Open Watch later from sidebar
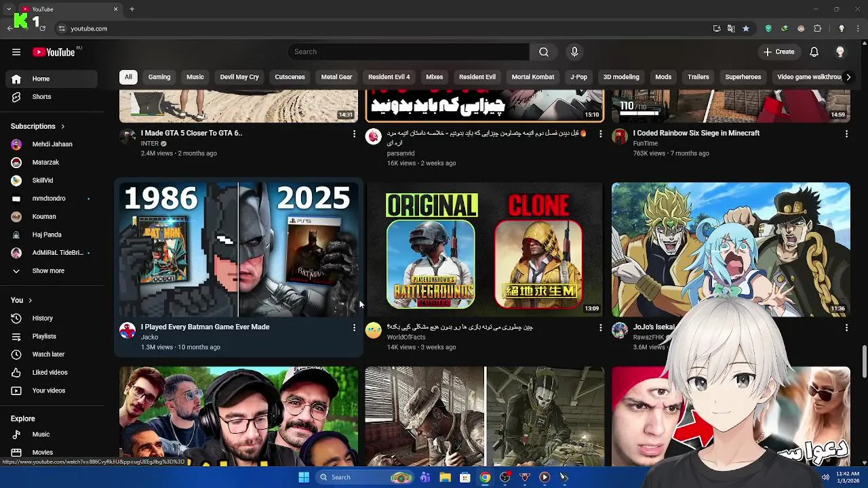This screenshot has height=488, width=868. (52, 354)
